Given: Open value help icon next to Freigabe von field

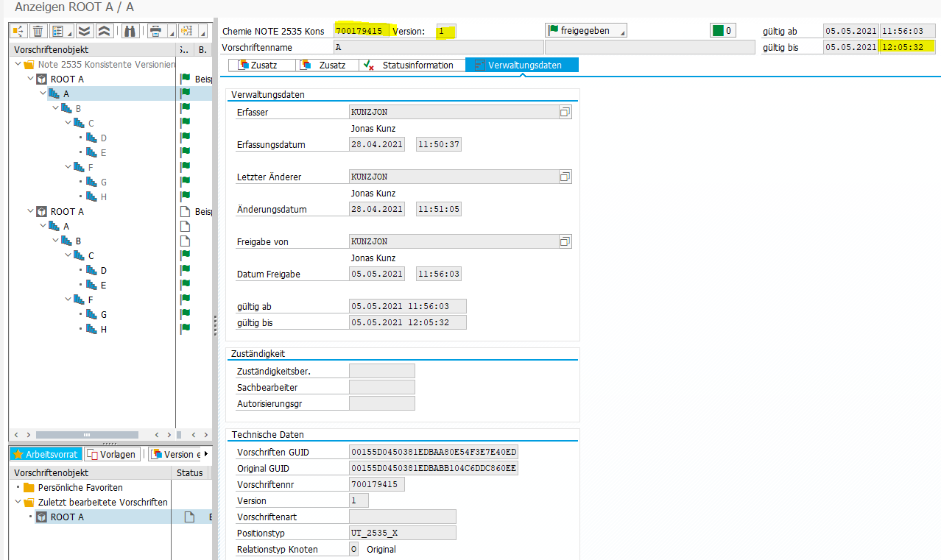Looking at the screenshot, I should 565,241.
